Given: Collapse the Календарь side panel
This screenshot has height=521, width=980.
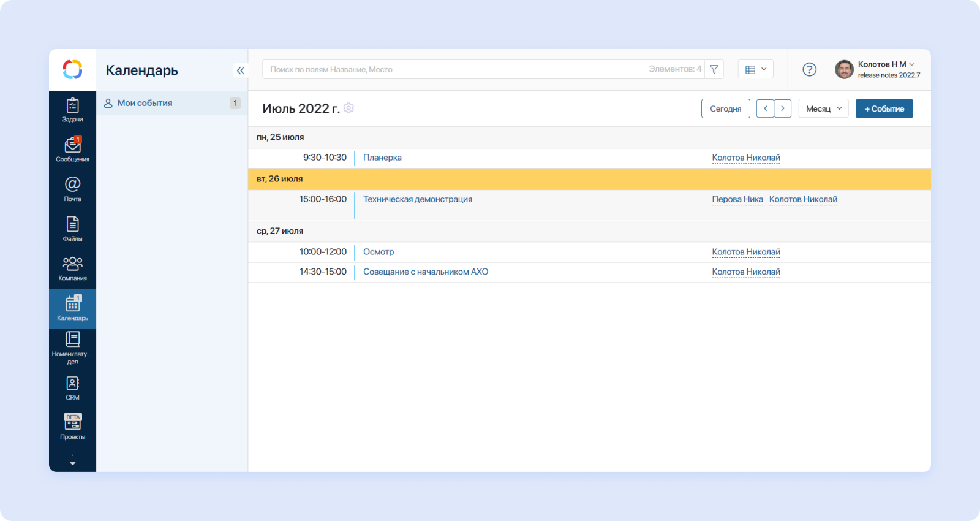Looking at the screenshot, I should (240, 70).
